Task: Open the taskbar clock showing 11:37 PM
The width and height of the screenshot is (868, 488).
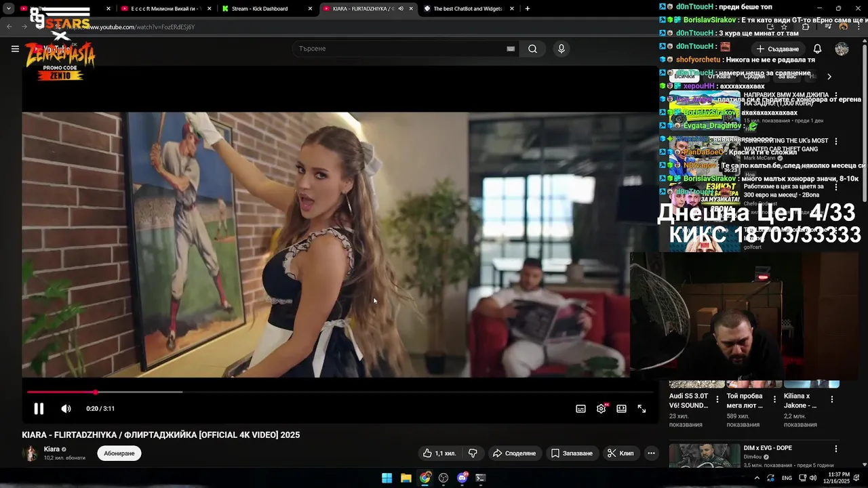Action: tap(836, 478)
